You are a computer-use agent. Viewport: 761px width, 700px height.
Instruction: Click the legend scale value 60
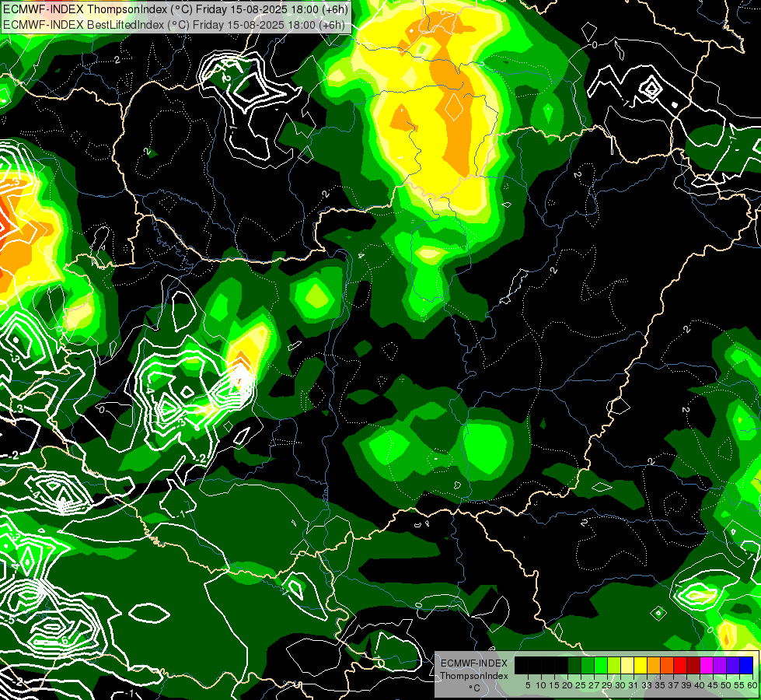(x=752, y=685)
